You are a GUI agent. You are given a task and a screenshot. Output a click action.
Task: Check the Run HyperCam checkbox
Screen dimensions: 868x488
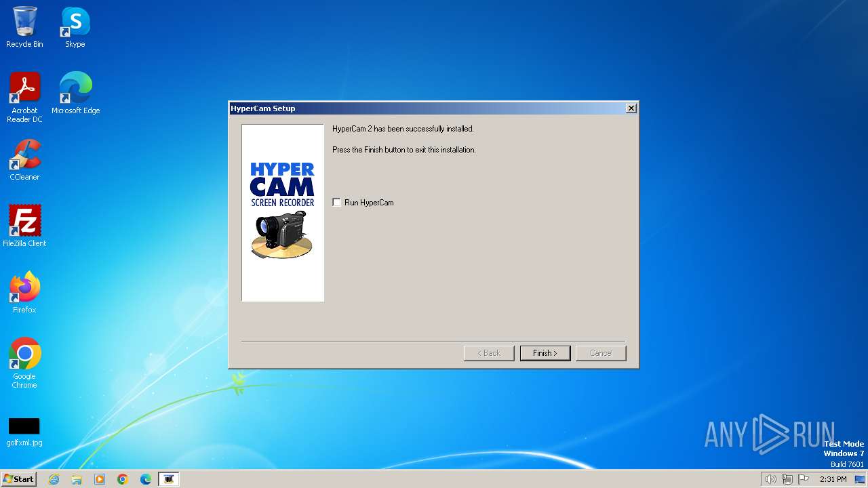tap(336, 203)
